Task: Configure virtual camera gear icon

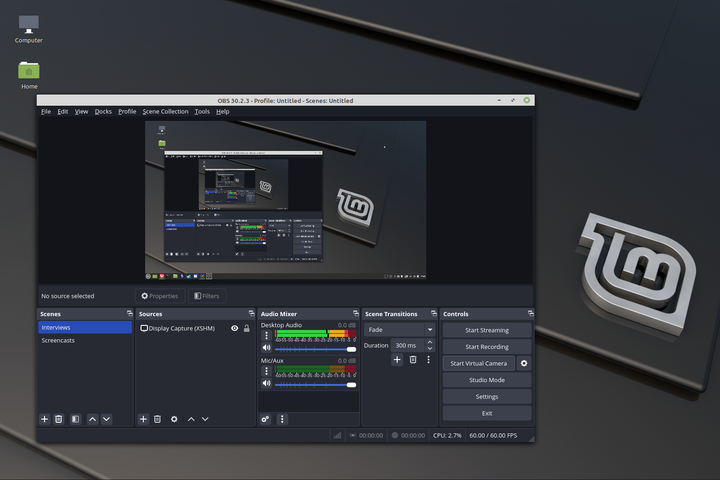Action: (524, 363)
